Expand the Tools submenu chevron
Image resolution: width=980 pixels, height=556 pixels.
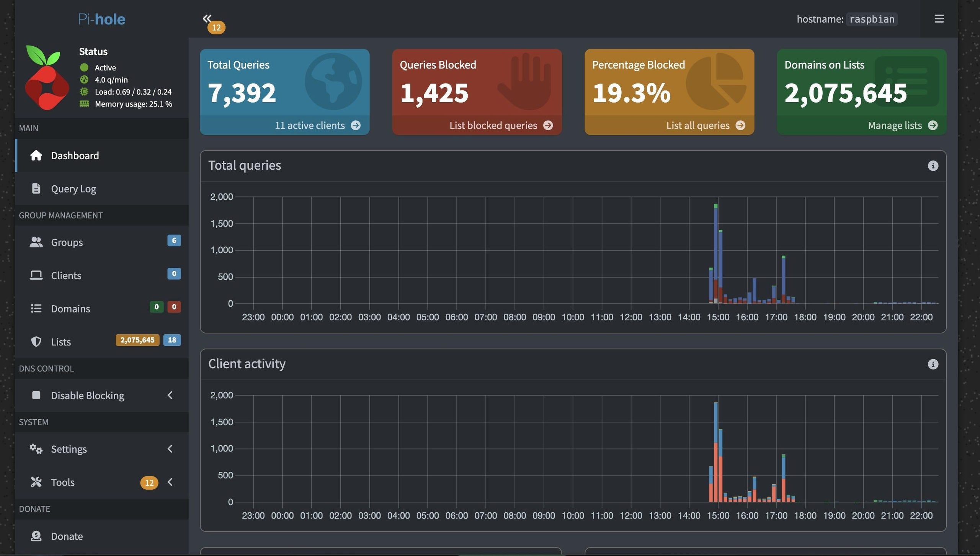(170, 482)
